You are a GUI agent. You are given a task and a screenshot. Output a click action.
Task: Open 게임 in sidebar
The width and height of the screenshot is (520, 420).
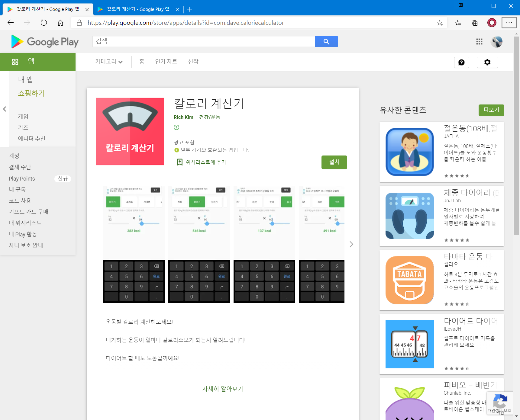click(23, 116)
